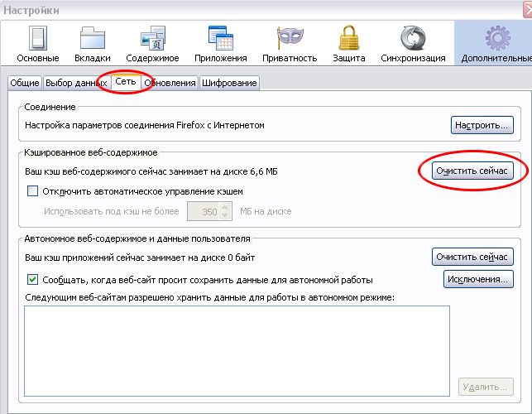The height and width of the screenshot is (414, 532).
Task: Switch to the Выбор данных tab
Action: coord(76,83)
